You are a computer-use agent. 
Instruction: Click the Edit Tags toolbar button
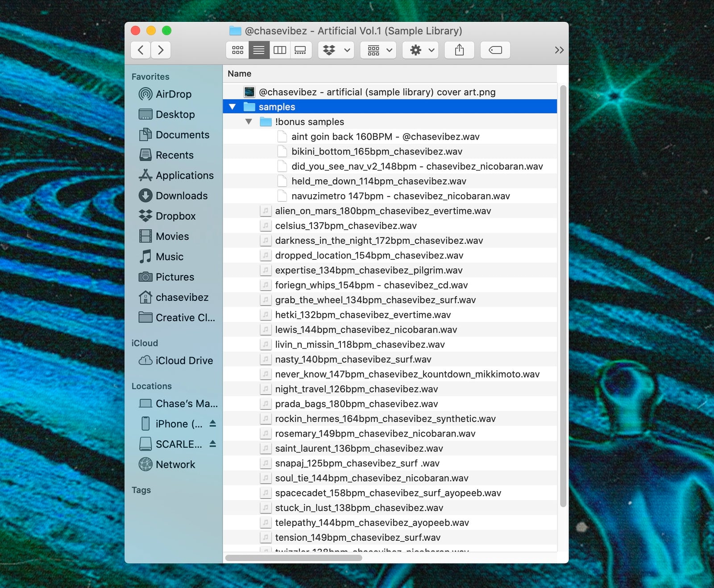(495, 50)
